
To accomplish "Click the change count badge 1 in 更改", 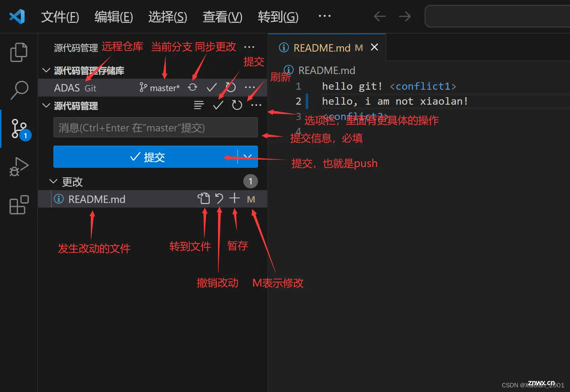I will point(250,182).
